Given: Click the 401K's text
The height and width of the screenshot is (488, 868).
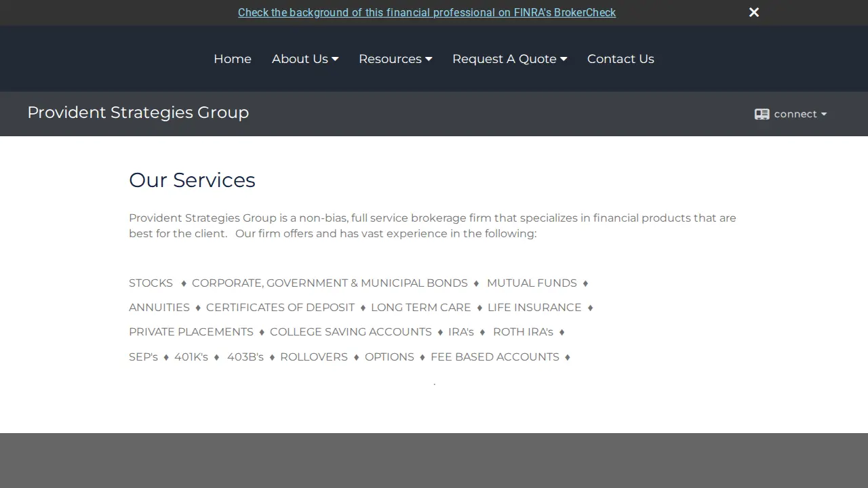Looking at the screenshot, I should point(191,357).
